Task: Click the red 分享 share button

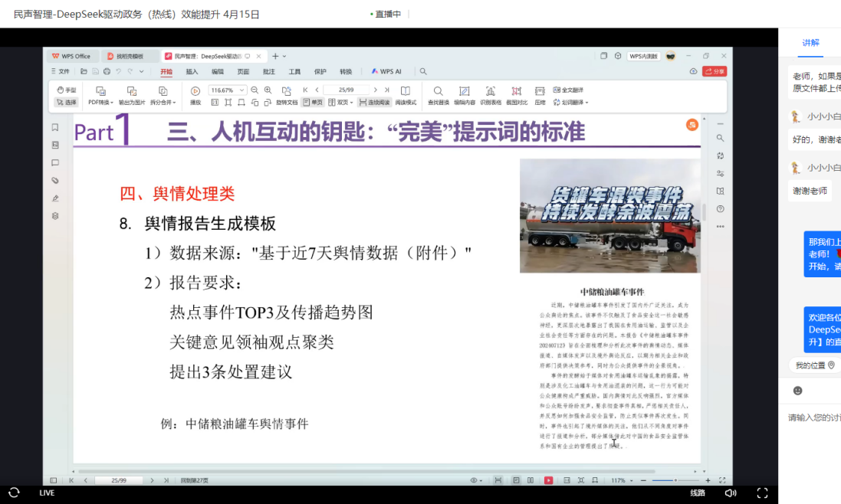Action: pyautogui.click(x=714, y=71)
